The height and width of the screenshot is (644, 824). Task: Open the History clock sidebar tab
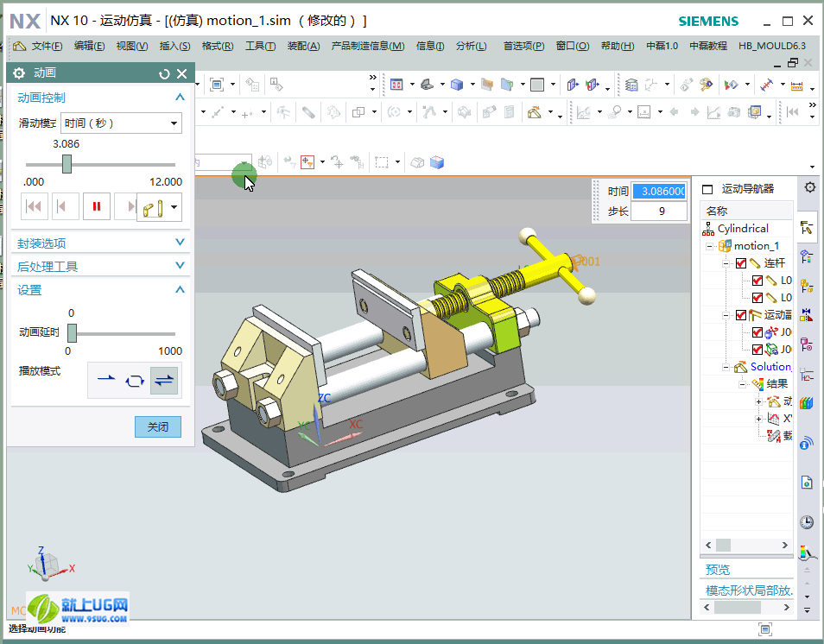[806, 521]
